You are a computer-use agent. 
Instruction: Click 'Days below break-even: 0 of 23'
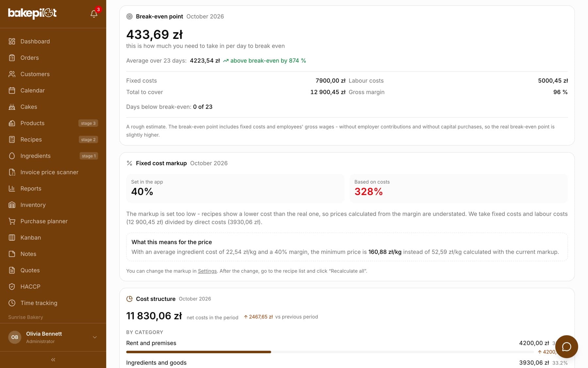click(169, 107)
